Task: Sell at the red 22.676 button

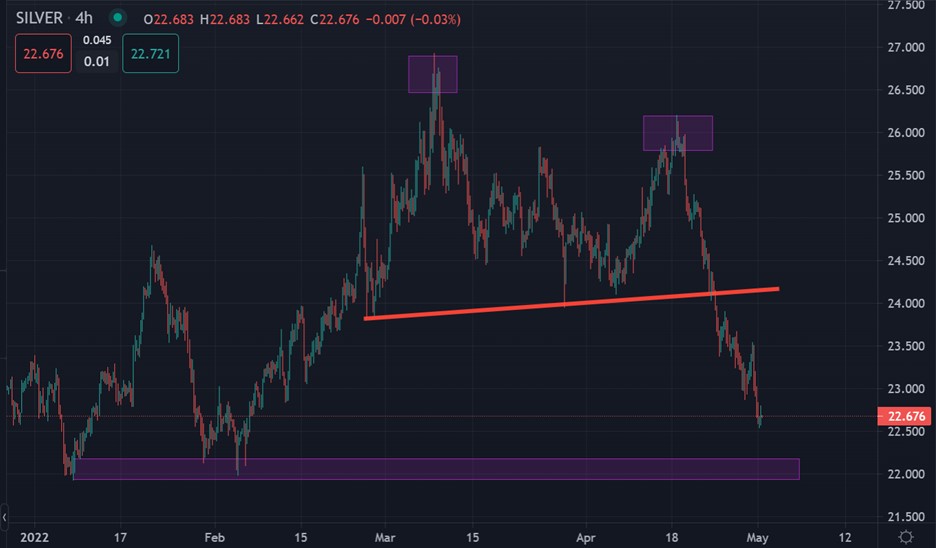Action: click(x=44, y=54)
